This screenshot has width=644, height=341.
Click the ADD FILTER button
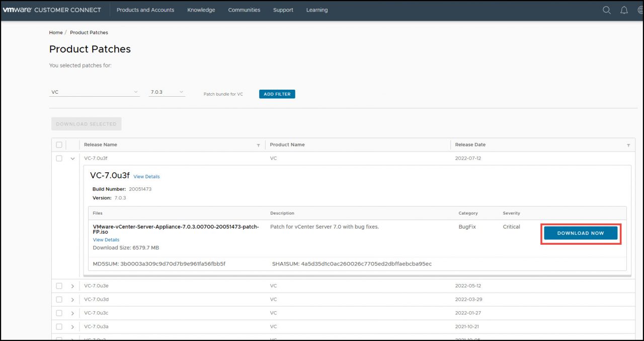click(x=277, y=94)
